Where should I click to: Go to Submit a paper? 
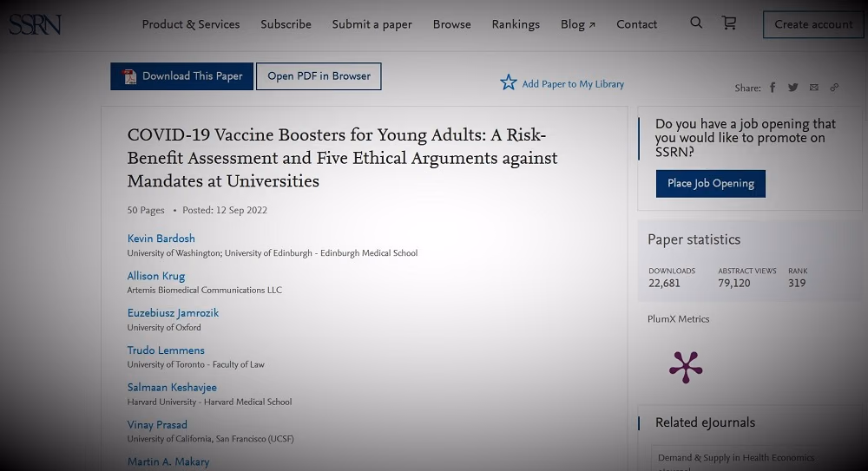[x=372, y=24]
